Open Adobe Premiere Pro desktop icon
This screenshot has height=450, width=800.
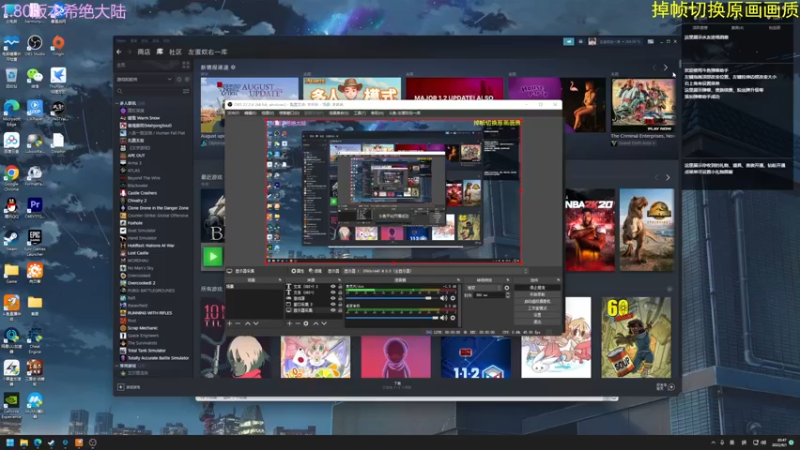click(35, 208)
